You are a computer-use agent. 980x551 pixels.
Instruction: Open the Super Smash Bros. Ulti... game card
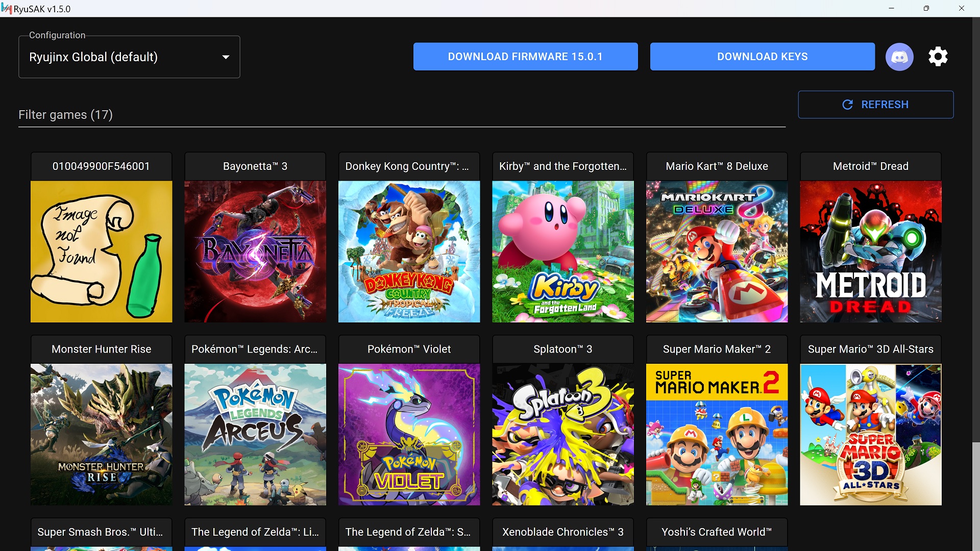[x=101, y=534]
